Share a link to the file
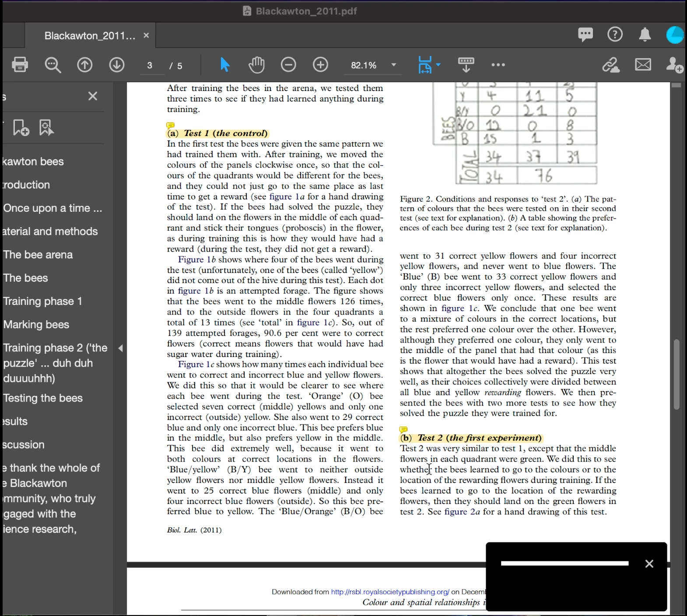Screen dimensions: 687x616 coord(611,65)
